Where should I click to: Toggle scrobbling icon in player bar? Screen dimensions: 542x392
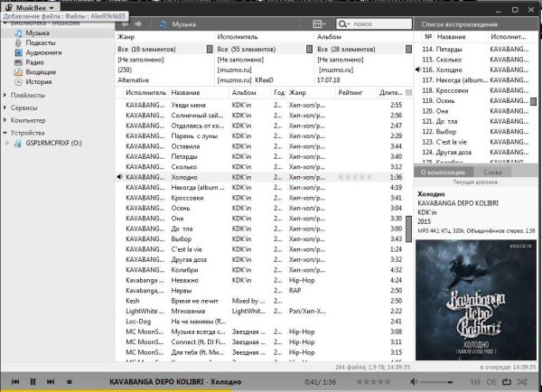[491, 382]
